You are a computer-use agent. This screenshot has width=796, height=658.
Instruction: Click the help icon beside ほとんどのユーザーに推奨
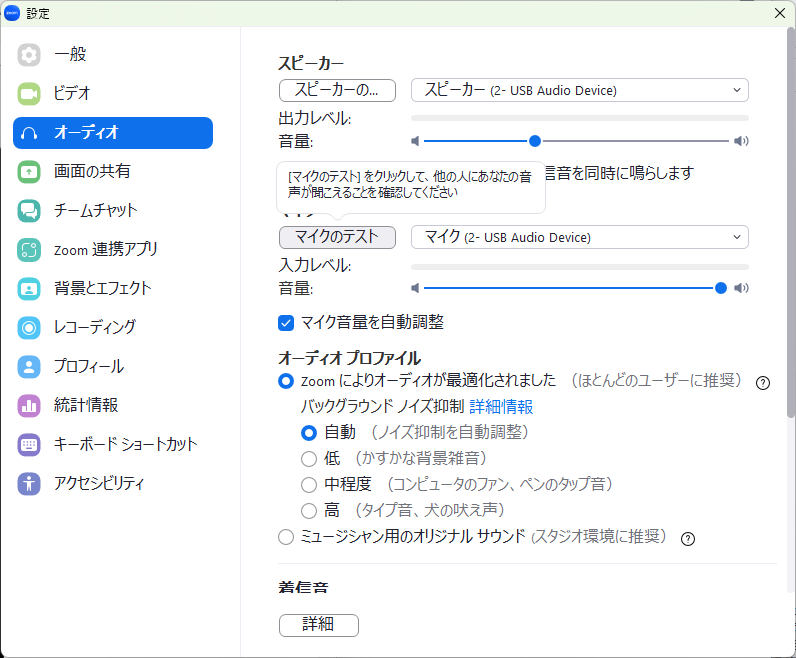(762, 383)
